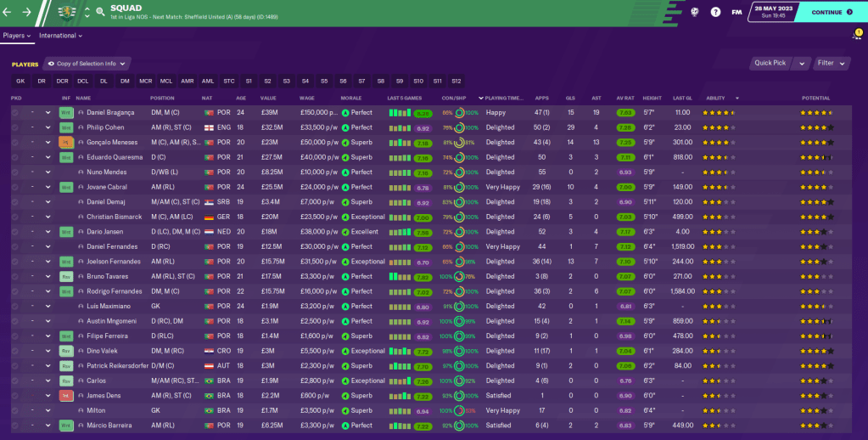Open the search magnifier icon
This screenshot has height=440, width=868.
[99, 13]
